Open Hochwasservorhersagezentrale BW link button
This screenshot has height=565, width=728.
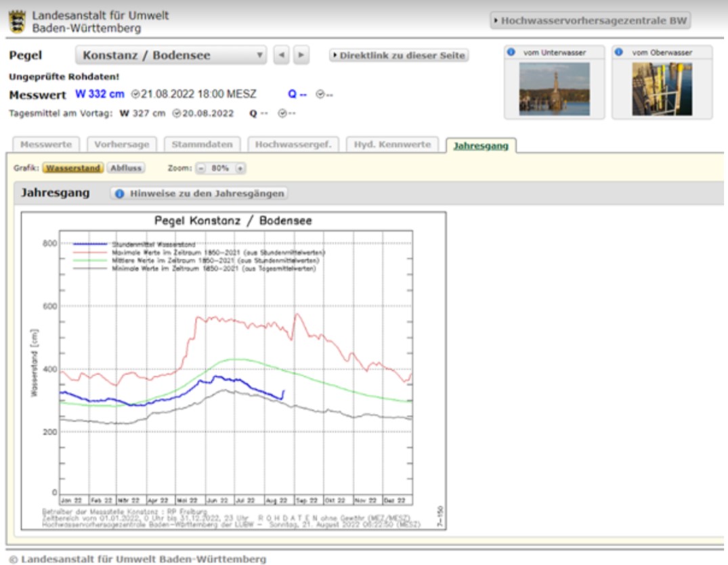pyautogui.click(x=590, y=21)
